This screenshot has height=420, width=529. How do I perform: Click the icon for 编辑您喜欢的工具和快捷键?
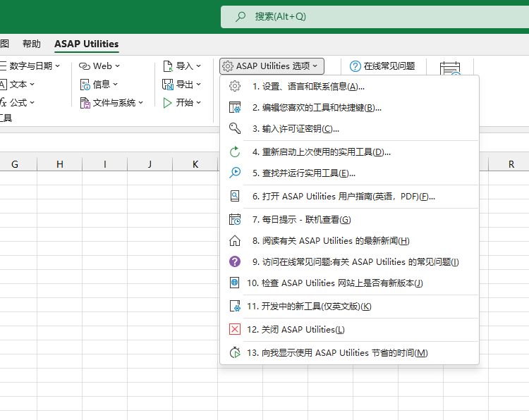pos(235,108)
